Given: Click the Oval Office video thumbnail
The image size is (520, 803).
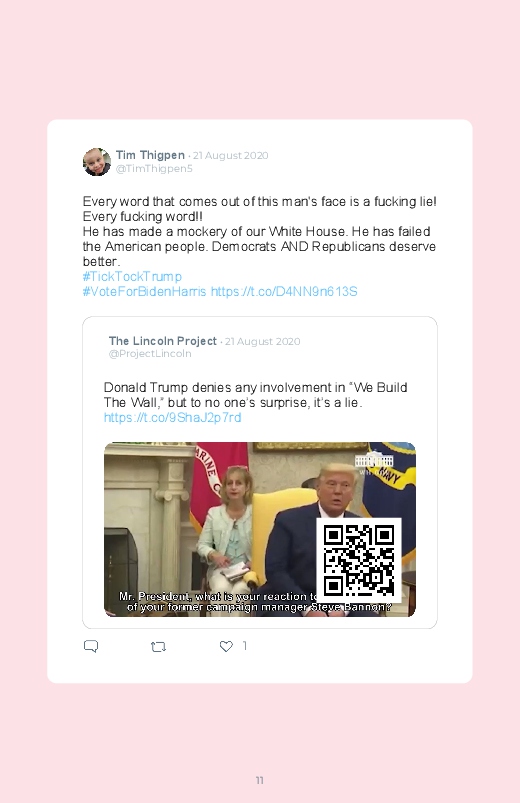Looking at the screenshot, I should pyautogui.click(x=260, y=530).
